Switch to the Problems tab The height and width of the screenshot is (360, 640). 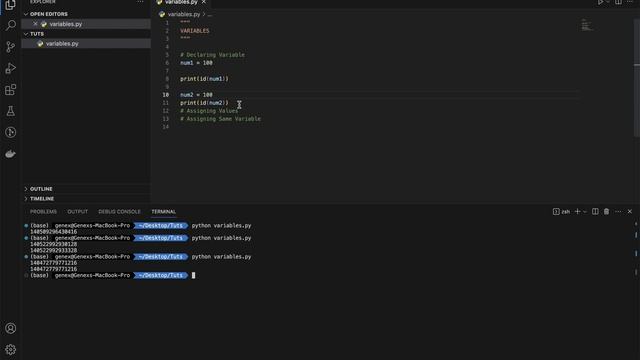pos(43,211)
